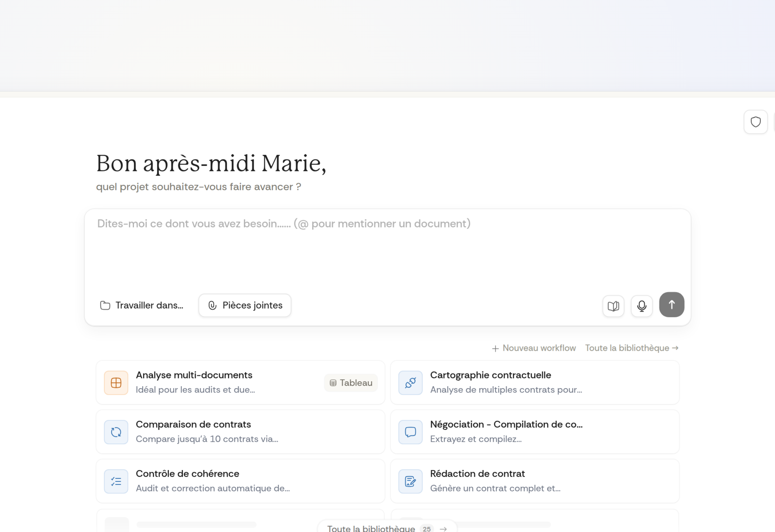This screenshot has width=775, height=532.
Task: Click text Génère un contrat complet et...
Action: pos(495,488)
